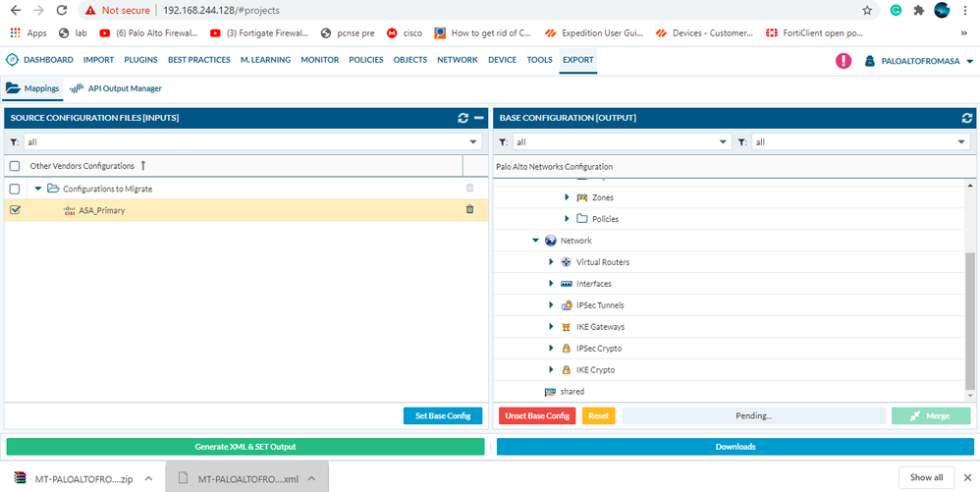Image resolution: width=980 pixels, height=492 pixels.
Task: Switch to API Output Manager tab
Action: 116,88
